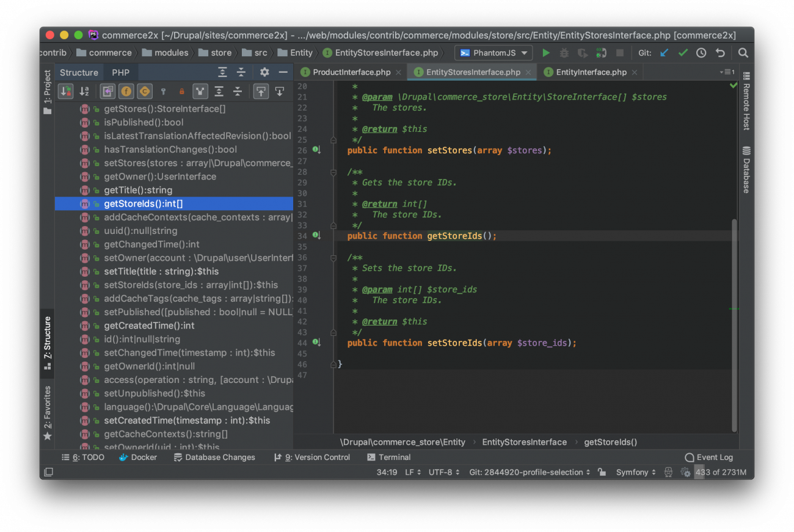Image resolution: width=794 pixels, height=532 pixels.
Task: Toggle showing fields with the f icon
Action: pos(126,92)
